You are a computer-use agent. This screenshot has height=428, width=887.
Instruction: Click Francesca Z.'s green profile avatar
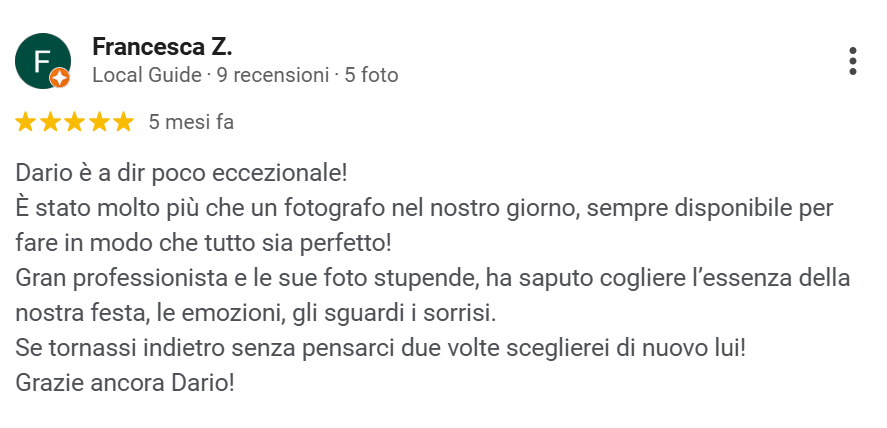click(41, 59)
